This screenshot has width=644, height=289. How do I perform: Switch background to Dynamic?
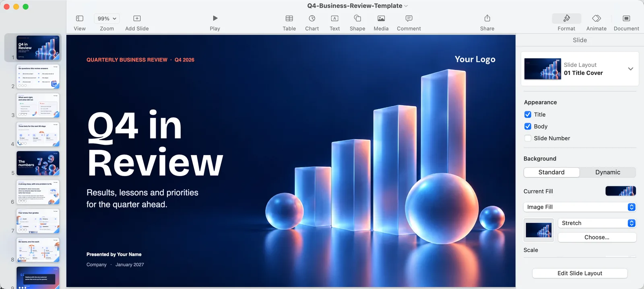(x=608, y=172)
